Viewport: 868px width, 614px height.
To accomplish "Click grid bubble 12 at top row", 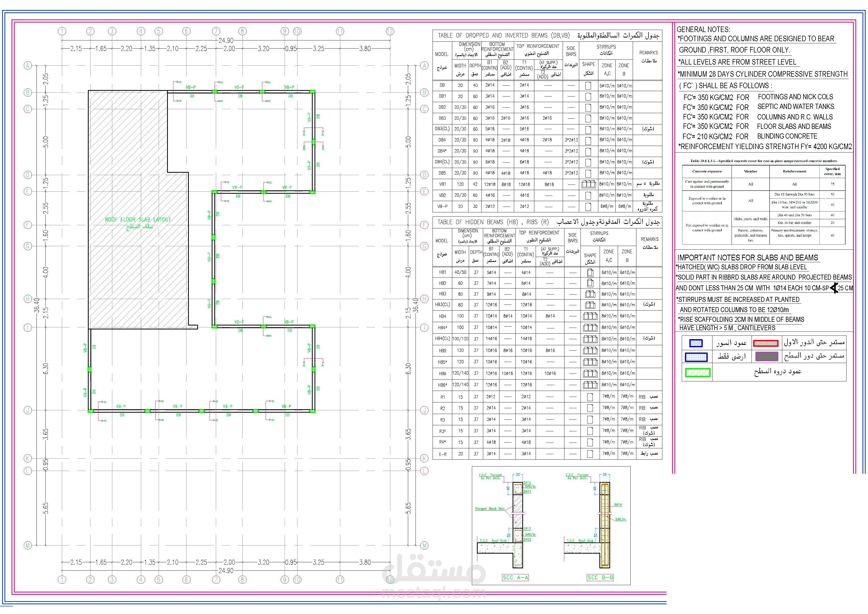I will 390,32.
